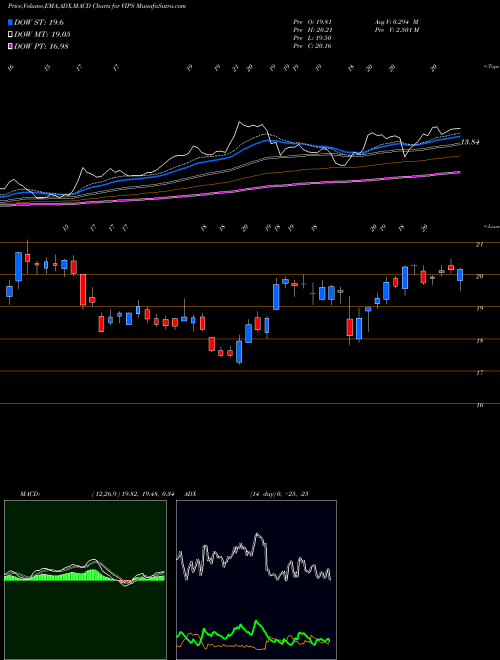The image size is (500, 660).
Task: Click the 'Pre O: 19.81' open value
Action: (313, 22)
